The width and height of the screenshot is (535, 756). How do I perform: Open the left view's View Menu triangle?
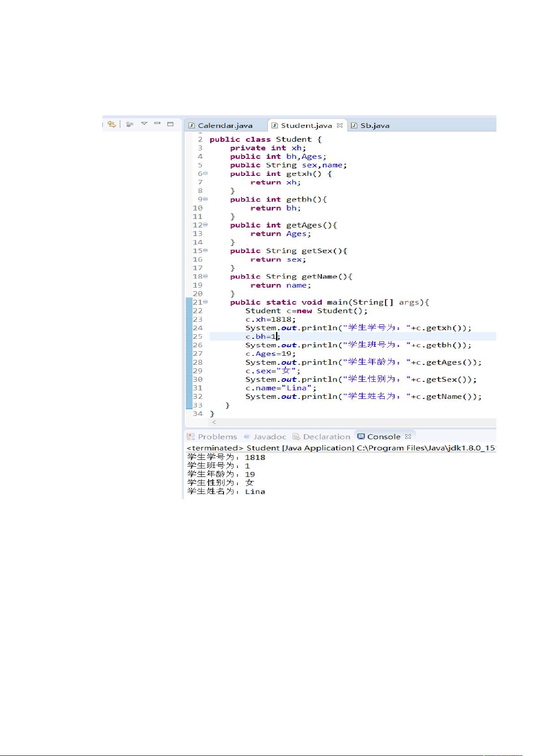[144, 123]
